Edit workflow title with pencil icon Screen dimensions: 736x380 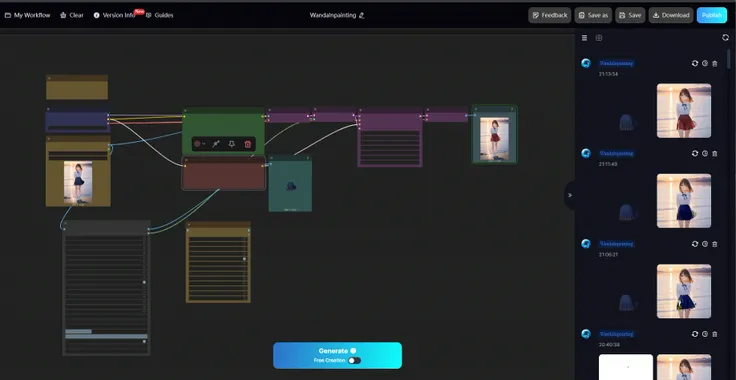(x=361, y=15)
